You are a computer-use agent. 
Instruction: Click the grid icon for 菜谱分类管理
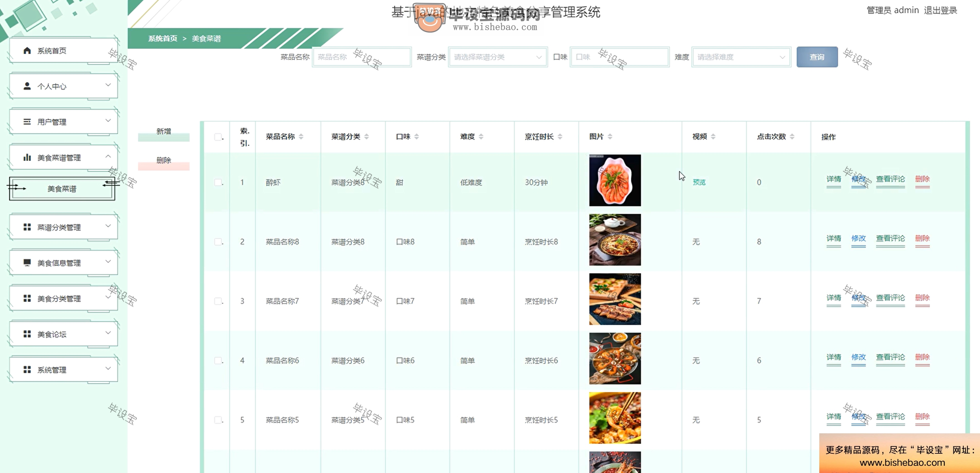coord(27,227)
